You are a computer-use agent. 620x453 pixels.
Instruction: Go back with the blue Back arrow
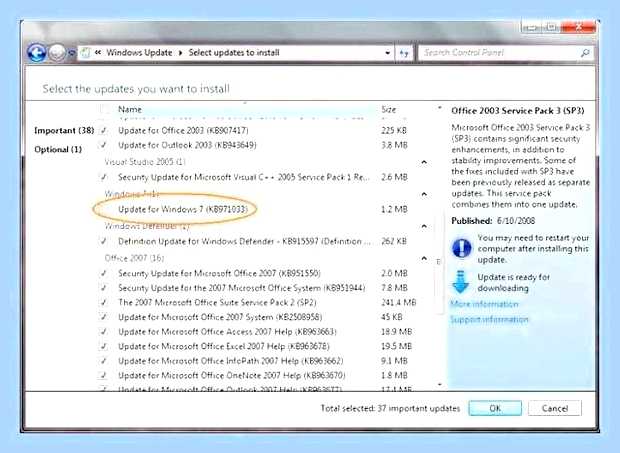pos(37,53)
